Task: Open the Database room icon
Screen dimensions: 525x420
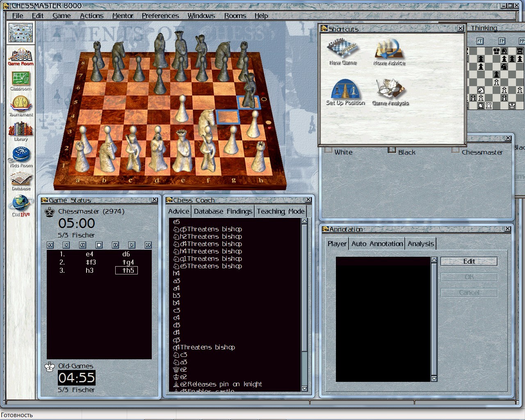Action: point(21,182)
